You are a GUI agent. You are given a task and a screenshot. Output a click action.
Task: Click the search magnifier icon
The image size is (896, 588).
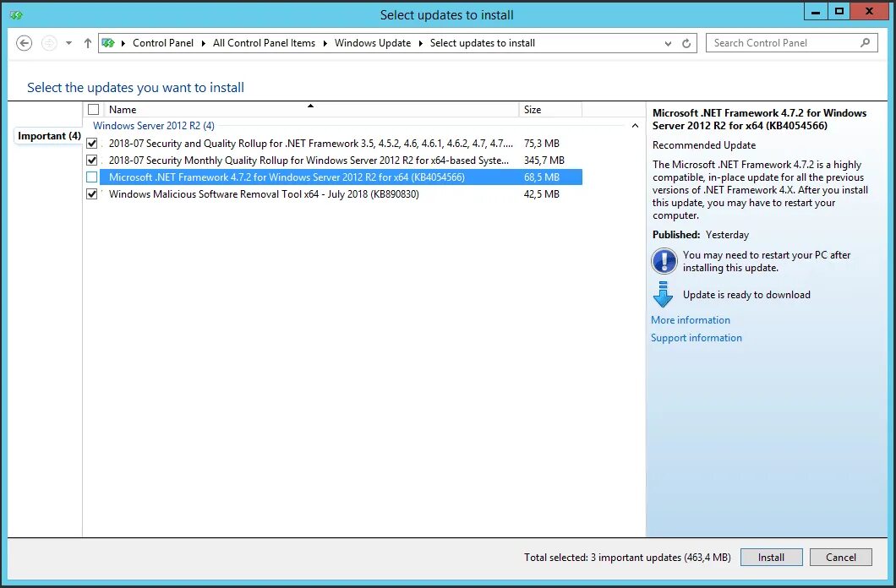pyautogui.click(x=865, y=43)
